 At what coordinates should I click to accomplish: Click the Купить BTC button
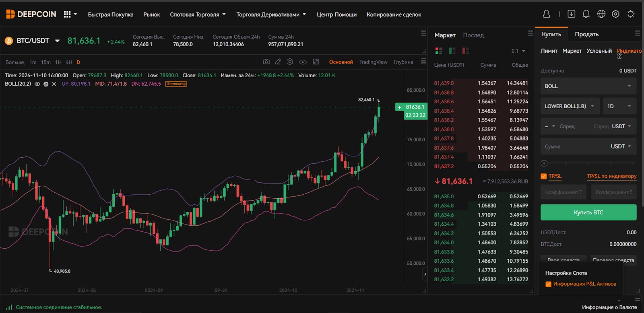click(588, 212)
